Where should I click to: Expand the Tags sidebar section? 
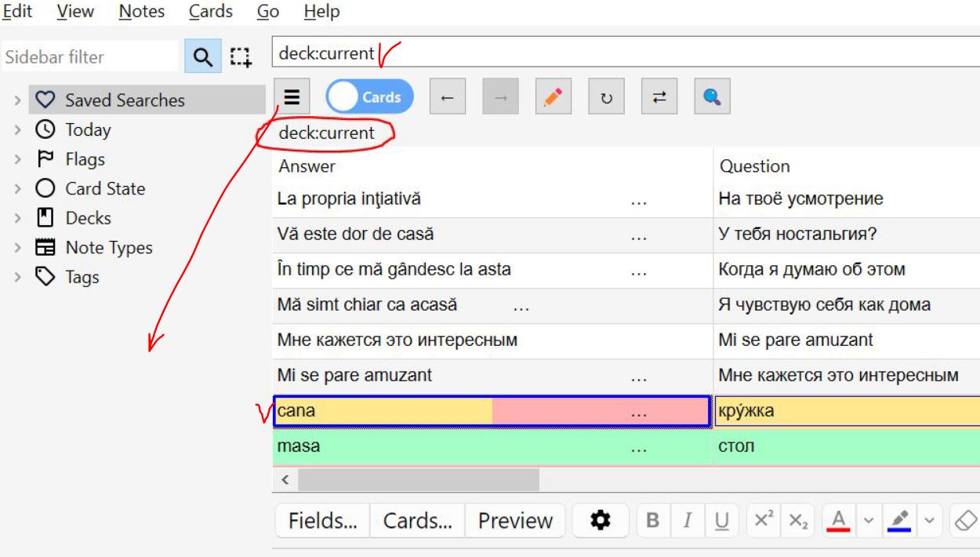tap(17, 277)
